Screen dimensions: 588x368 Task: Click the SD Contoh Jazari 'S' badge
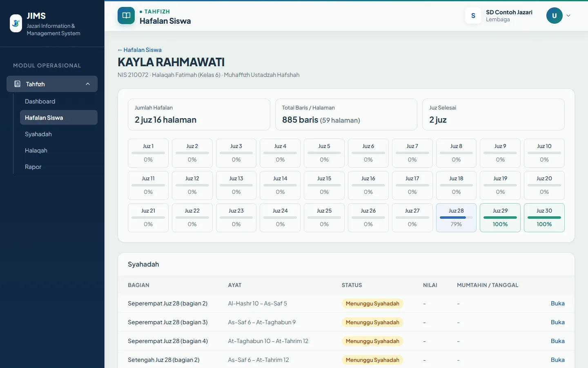(x=473, y=16)
